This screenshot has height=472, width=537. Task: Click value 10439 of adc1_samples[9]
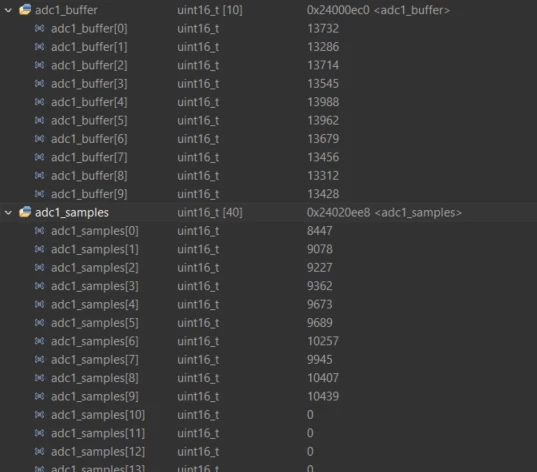(x=323, y=396)
